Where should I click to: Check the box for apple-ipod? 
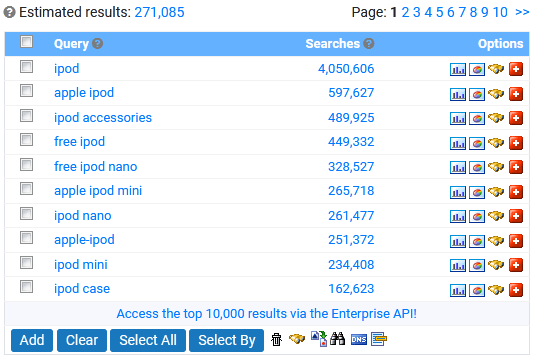tap(26, 238)
